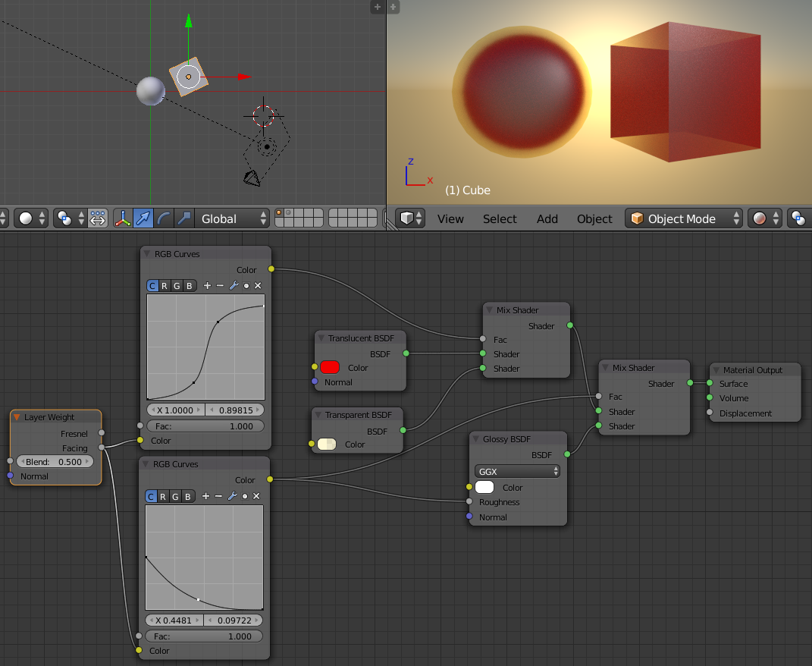Click the viewport shading sphere icon near Object Mode
This screenshot has height=666, width=812.
tap(757, 218)
